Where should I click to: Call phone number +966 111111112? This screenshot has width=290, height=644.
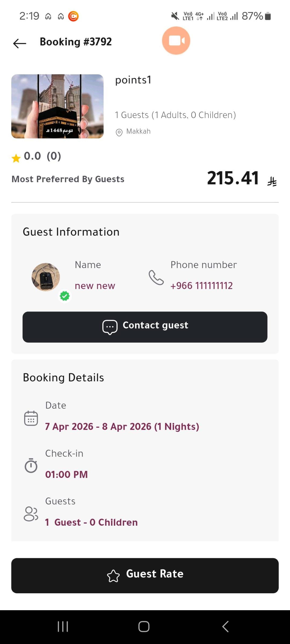[201, 286]
